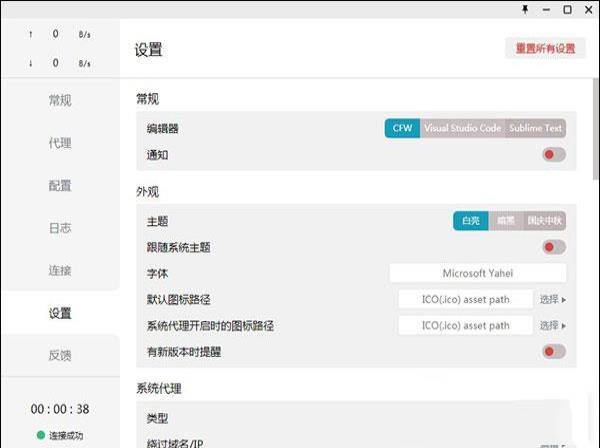Click the 系统代理 section heading
The width and height of the screenshot is (600, 448).
[x=159, y=389]
